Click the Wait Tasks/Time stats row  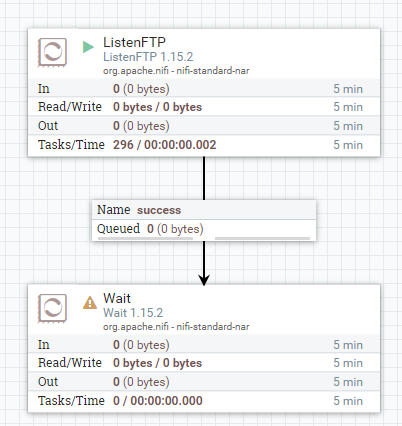(204, 400)
